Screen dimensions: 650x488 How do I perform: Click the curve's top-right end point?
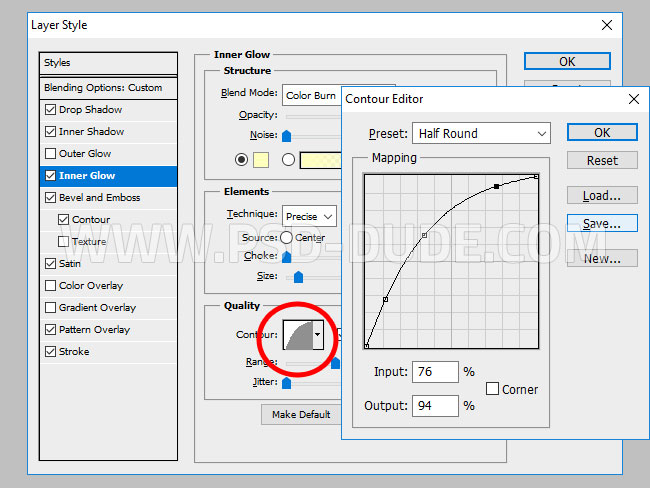tap(537, 177)
